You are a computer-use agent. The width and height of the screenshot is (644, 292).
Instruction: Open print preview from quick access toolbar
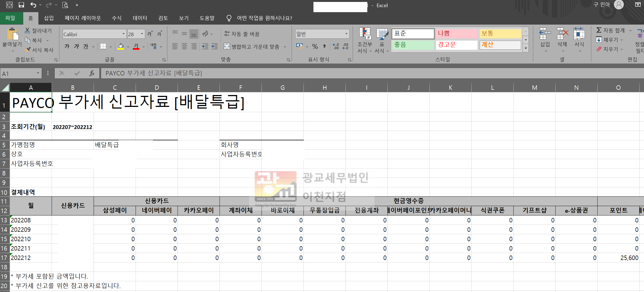click(x=65, y=5)
